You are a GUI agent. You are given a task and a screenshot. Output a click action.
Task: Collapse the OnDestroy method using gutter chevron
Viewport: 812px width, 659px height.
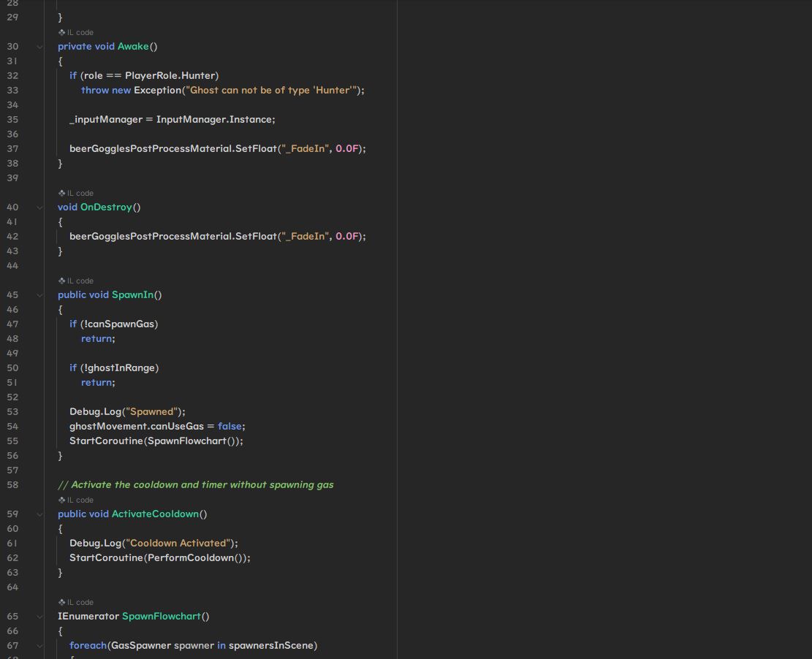[39, 207]
